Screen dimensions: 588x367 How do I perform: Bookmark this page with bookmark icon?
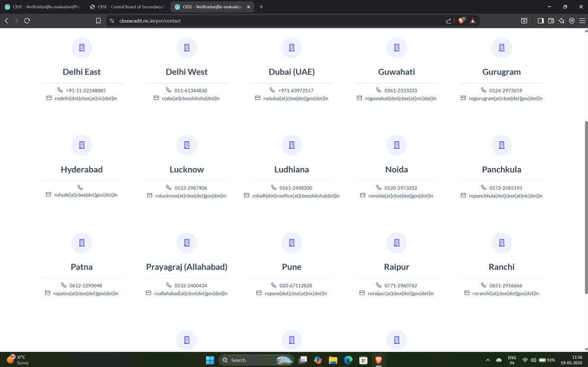click(98, 21)
